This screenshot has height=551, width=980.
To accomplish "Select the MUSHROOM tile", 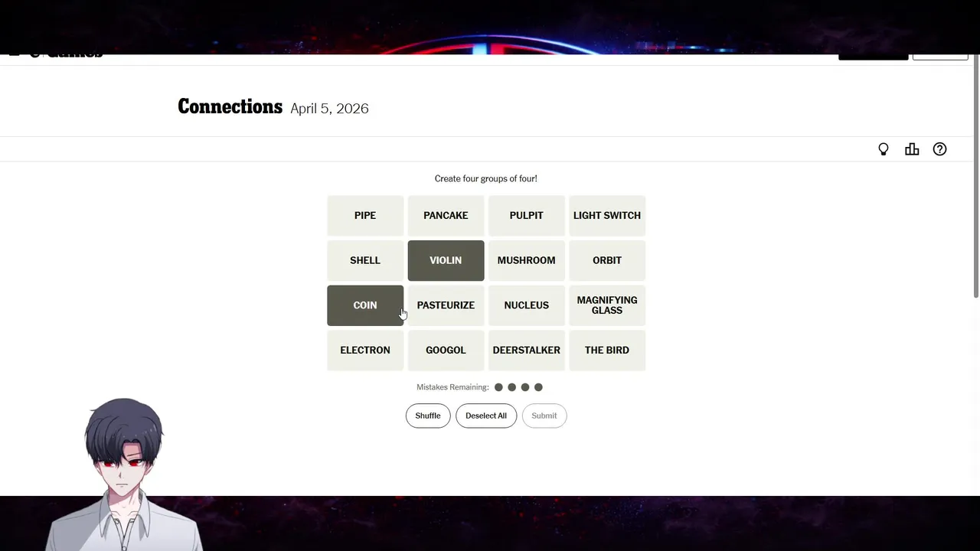I will click(526, 260).
